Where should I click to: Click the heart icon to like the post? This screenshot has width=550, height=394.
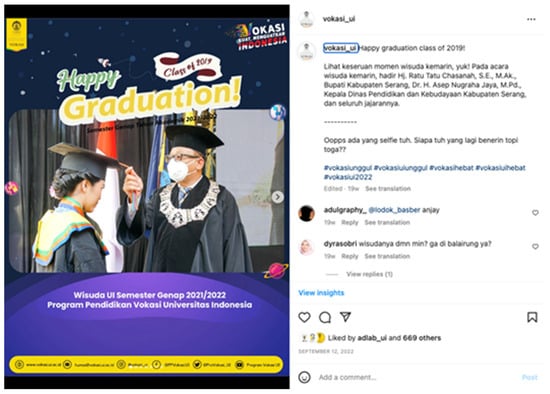coord(304,317)
